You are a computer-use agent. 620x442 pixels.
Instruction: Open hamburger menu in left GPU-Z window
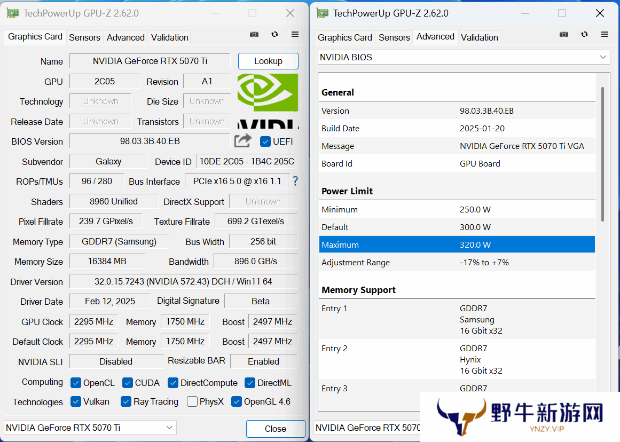[295, 34]
